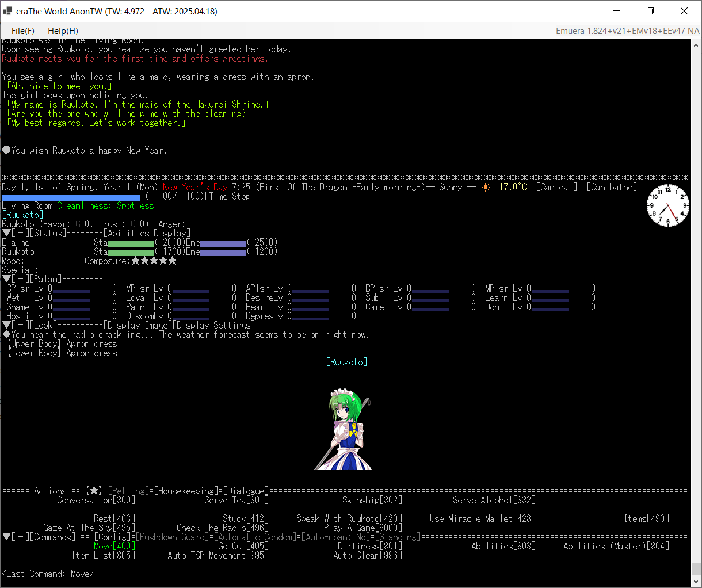Choose Serve Tea[301] action
702x588 pixels.
[x=236, y=500]
